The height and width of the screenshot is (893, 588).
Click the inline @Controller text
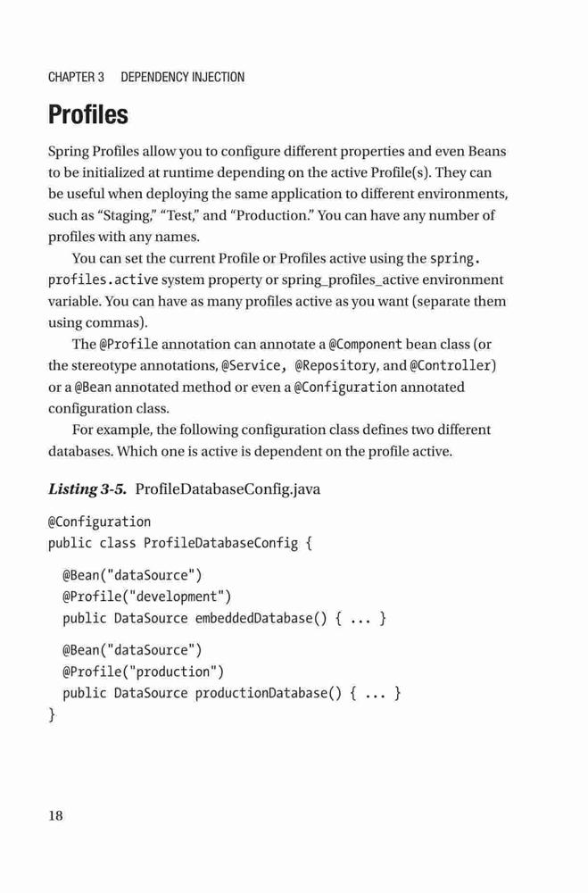(453, 365)
